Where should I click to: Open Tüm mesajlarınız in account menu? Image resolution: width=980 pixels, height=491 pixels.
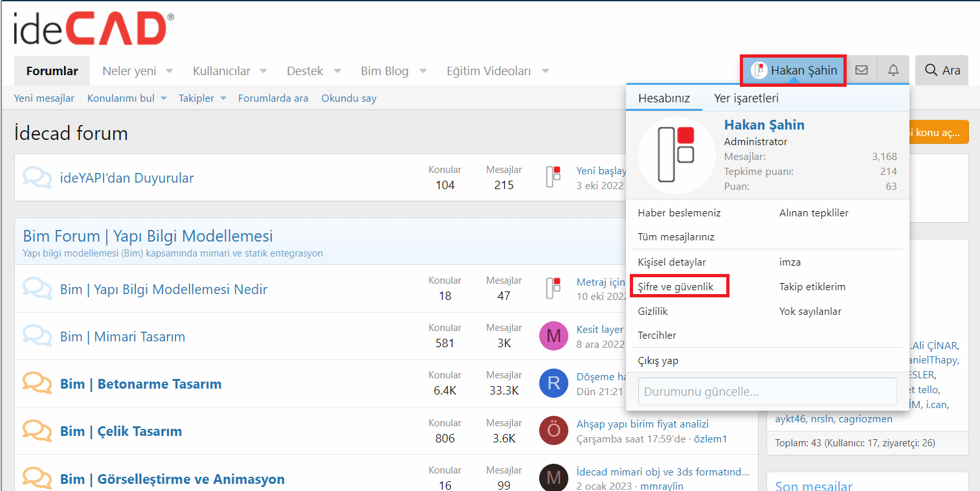(676, 237)
